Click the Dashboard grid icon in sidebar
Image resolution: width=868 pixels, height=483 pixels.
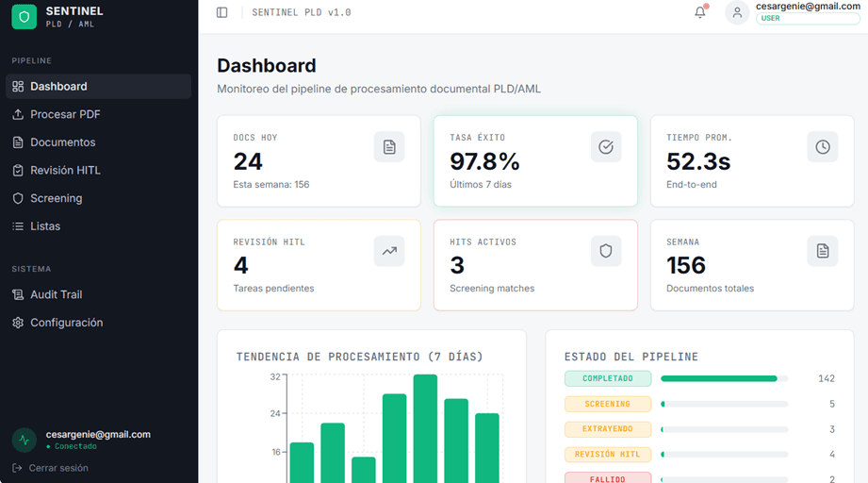pyautogui.click(x=18, y=87)
